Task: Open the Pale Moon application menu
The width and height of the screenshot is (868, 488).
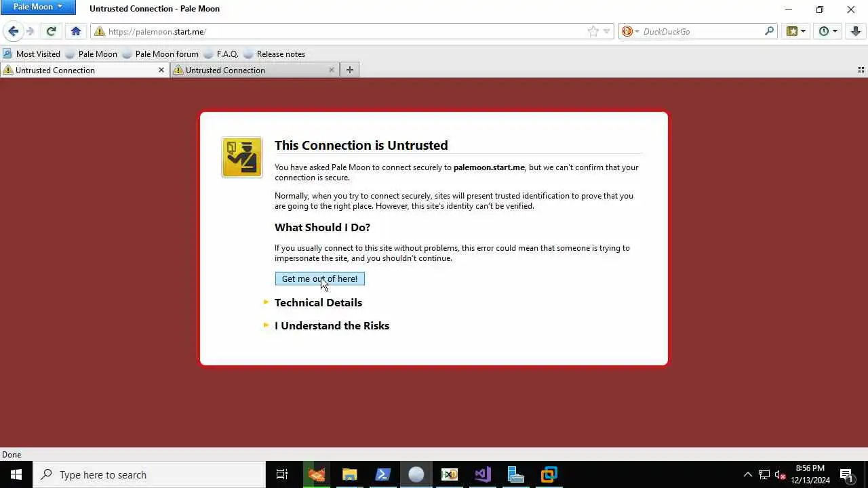Action: click(x=37, y=7)
